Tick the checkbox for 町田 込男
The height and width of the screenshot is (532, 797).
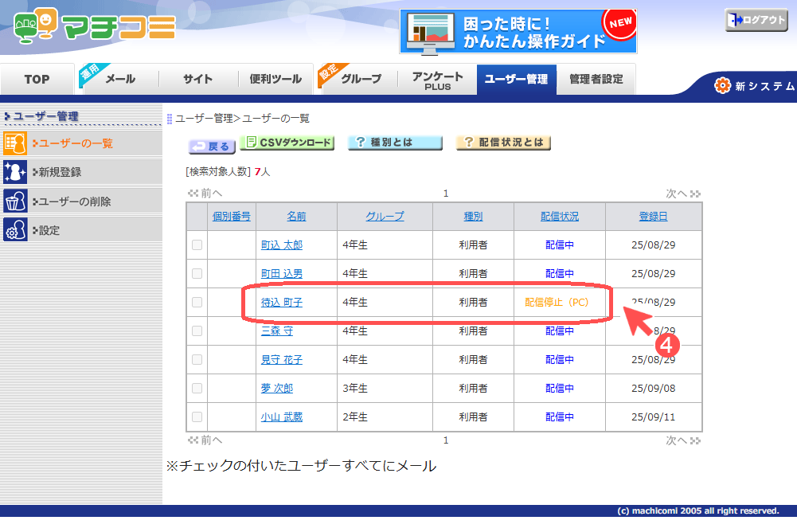[197, 274]
